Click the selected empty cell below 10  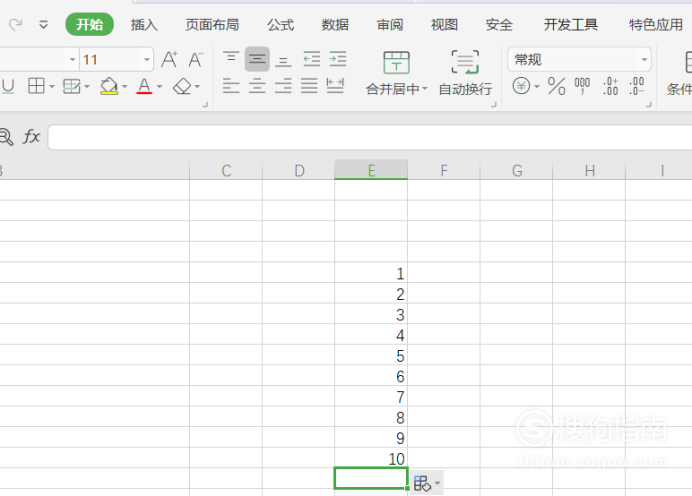[371, 478]
